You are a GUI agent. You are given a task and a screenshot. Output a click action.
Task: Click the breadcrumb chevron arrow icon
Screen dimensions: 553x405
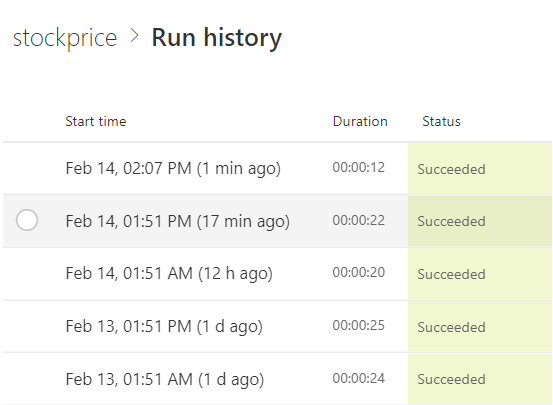[134, 36]
